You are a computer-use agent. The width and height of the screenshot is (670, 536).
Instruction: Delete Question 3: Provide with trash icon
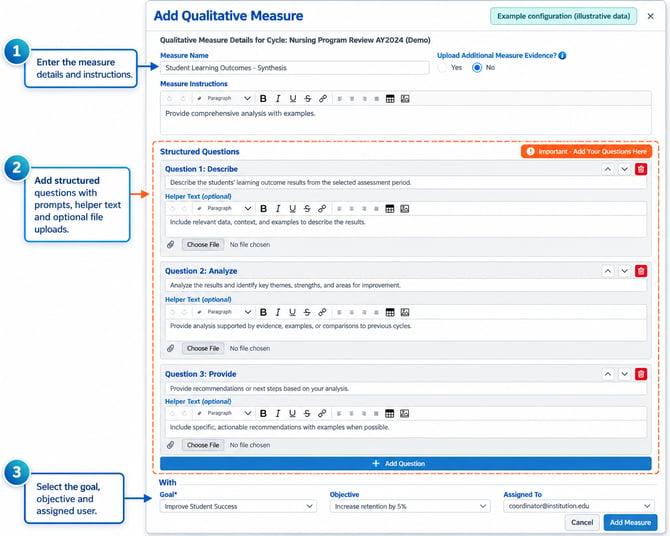pyautogui.click(x=641, y=374)
